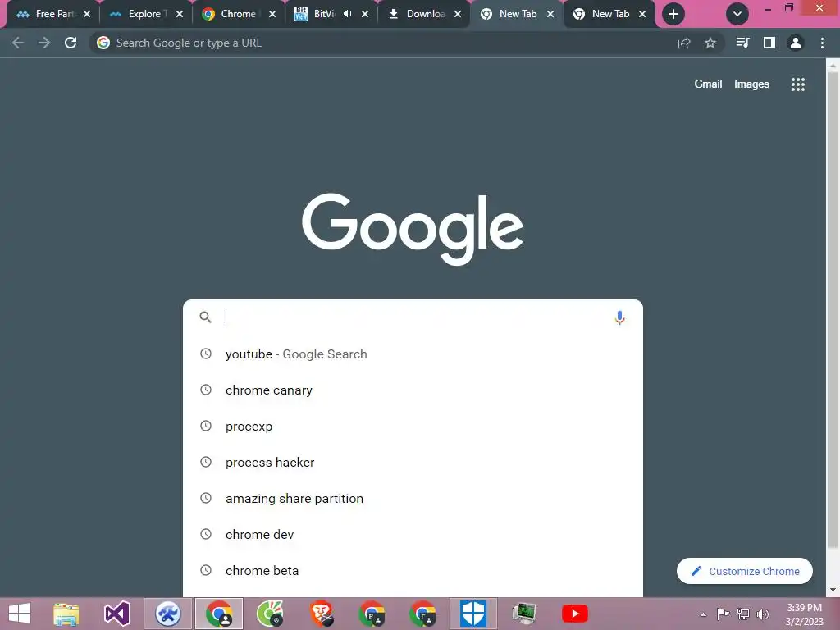Click the scrollbar down arrow
840x630 pixels.
[x=833, y=591]
